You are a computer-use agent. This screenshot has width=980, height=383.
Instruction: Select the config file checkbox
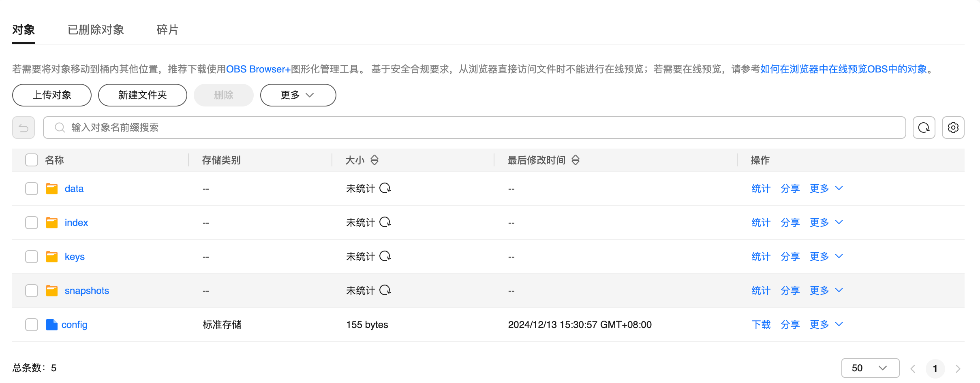click(x=32, y=325)
